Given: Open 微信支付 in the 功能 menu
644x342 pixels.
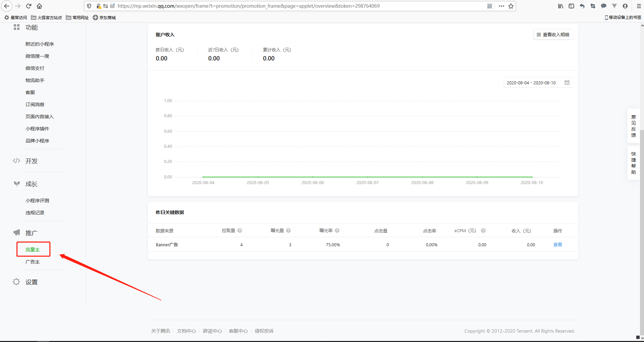Looking at the screenshot, I should 35,68.
